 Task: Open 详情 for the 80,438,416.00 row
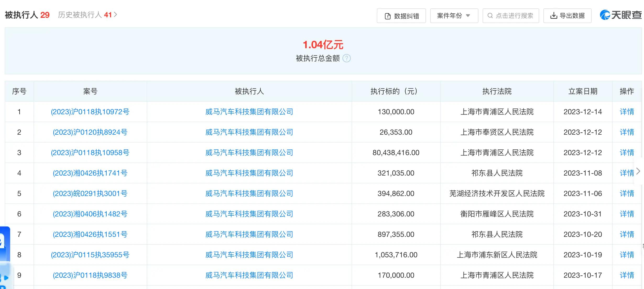(x=627, y=153)
